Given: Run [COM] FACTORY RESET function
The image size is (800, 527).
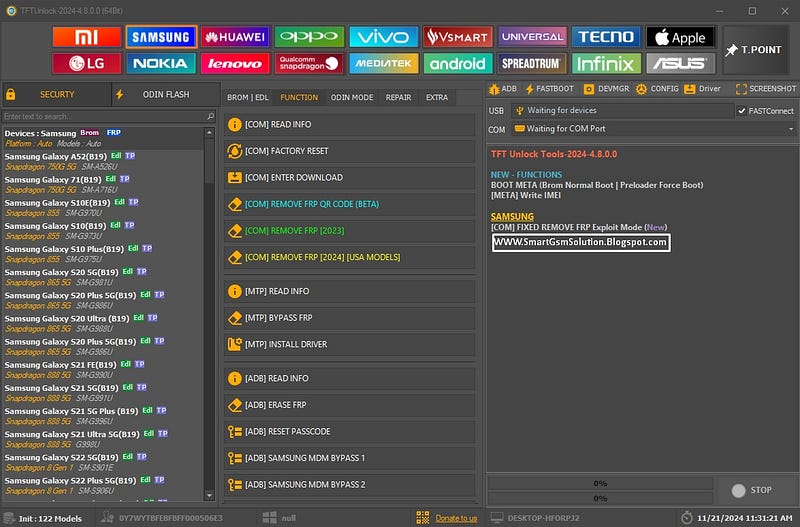Looking at the screenshot, I should click(349, 151).
